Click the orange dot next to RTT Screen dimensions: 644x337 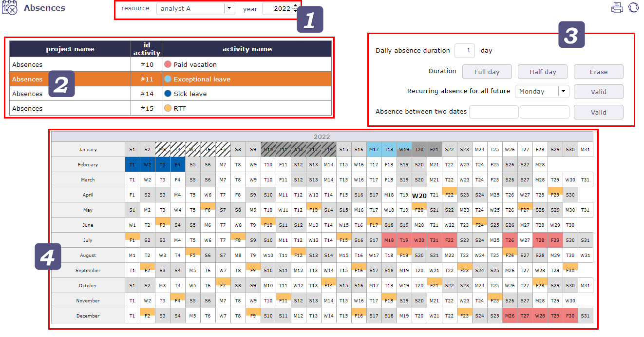point(168,108)
